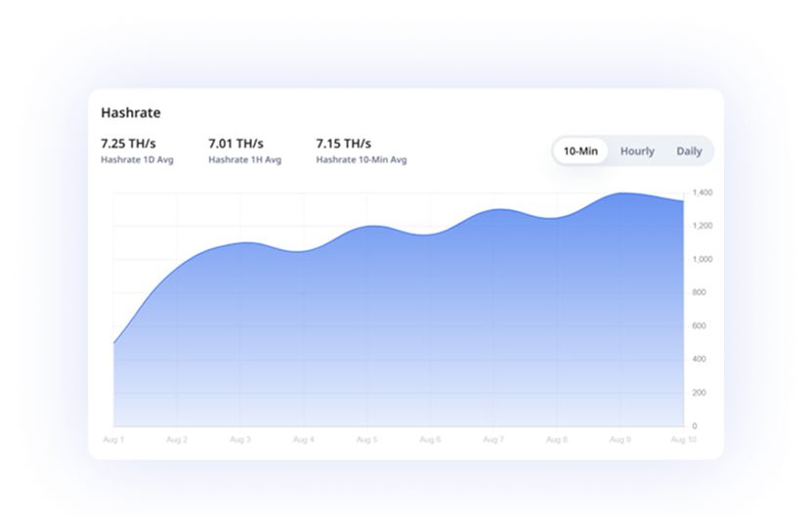Click the 200 y-axis value
The width and height of the screenshot is (812, 516).
(699, 393)
